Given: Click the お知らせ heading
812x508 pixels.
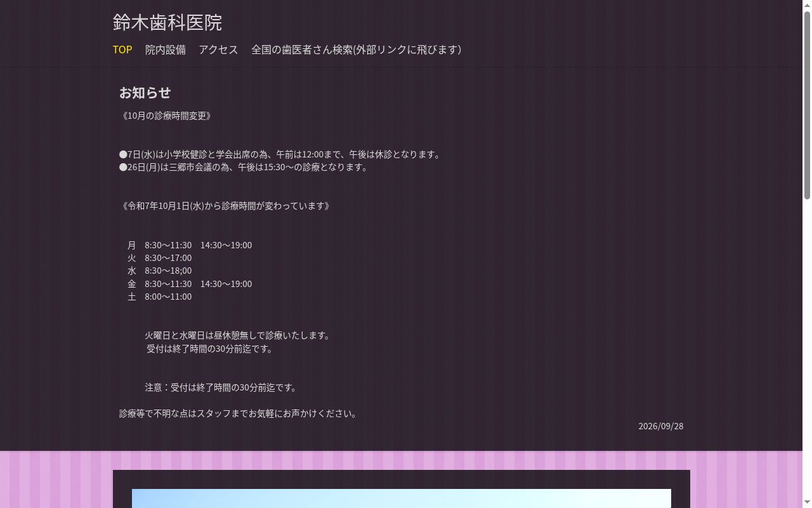Looking at the screenshot, I should (x=145, y=93).
